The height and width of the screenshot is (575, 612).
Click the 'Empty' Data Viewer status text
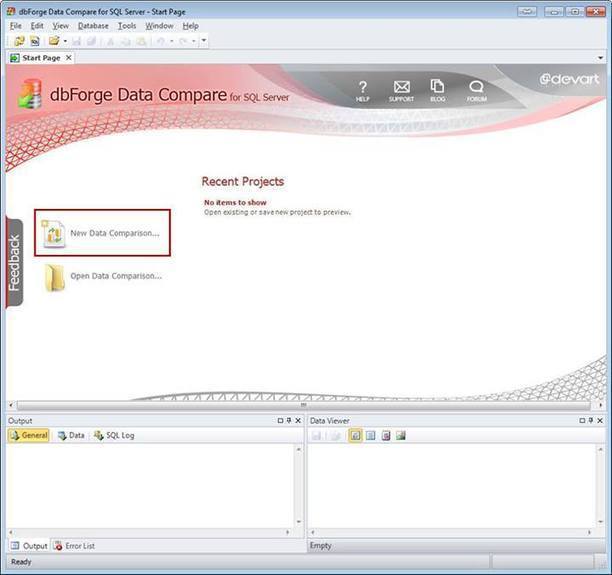[320, 545]
